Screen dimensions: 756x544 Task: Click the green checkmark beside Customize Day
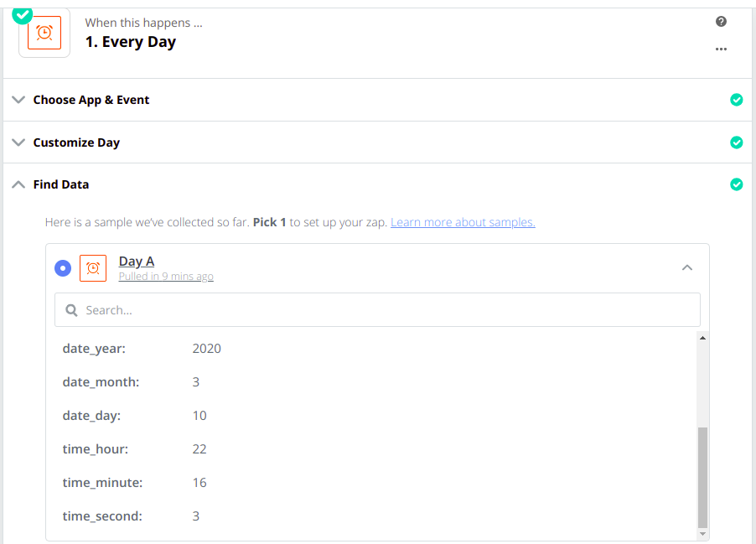click(736, 142)
